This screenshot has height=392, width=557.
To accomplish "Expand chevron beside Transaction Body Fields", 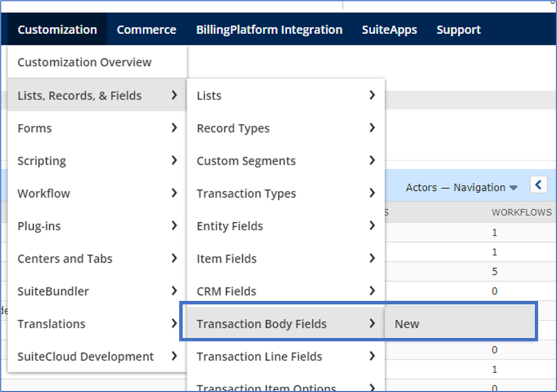I will (372, 323).
